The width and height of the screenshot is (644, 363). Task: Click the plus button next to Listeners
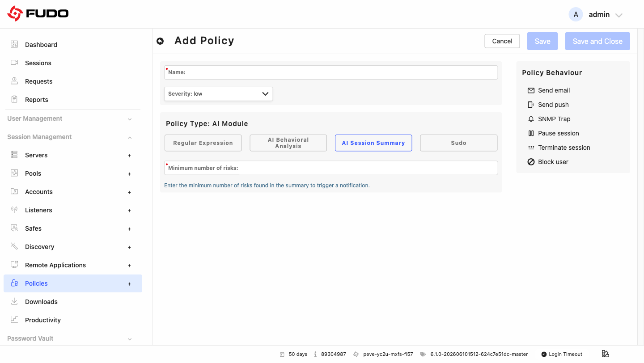pyautogui.click(x=129, y=211)
